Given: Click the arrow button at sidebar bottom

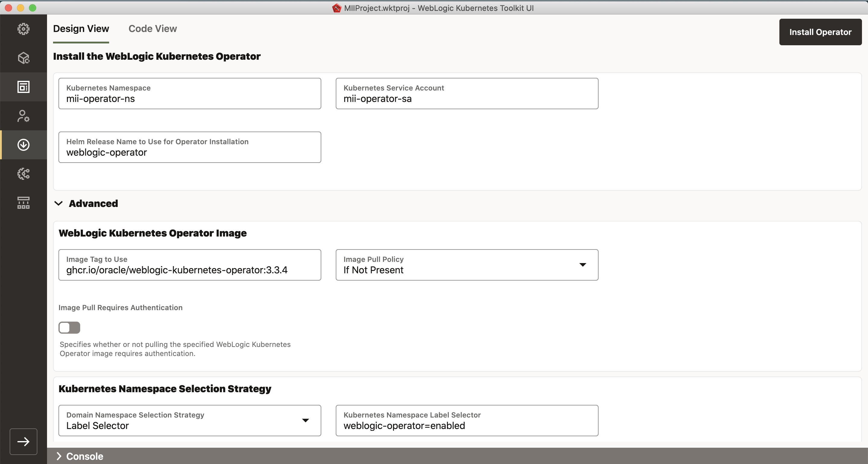Looking at the screenshot, I should point(23,441).
